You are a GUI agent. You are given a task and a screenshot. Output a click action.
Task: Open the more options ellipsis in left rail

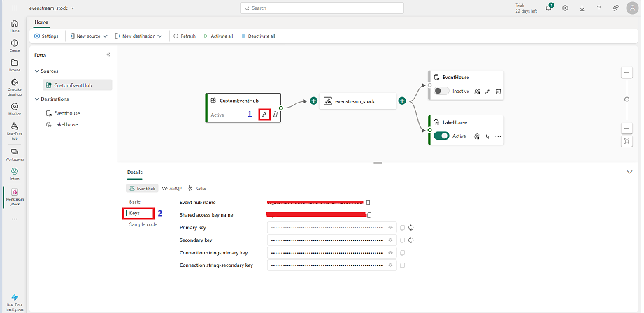15,219
